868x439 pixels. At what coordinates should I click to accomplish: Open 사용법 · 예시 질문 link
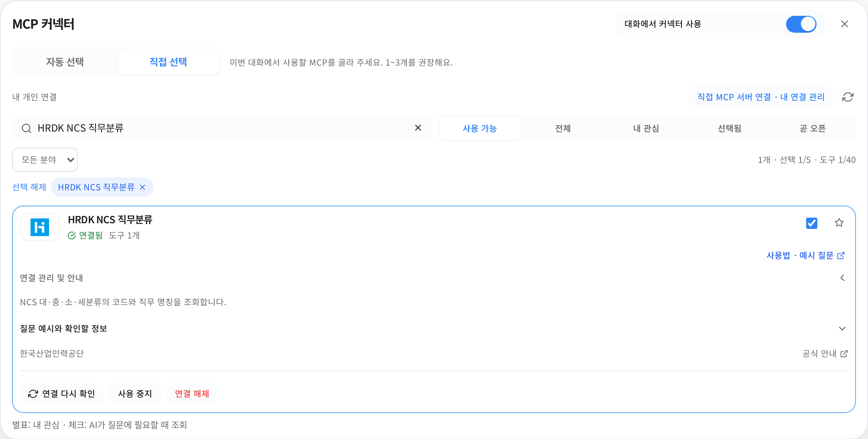(805, 256)
